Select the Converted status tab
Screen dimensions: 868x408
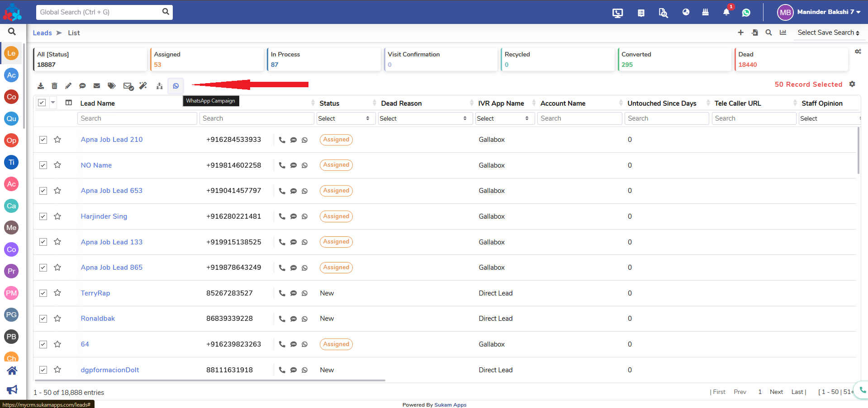(x=674, y=59)
